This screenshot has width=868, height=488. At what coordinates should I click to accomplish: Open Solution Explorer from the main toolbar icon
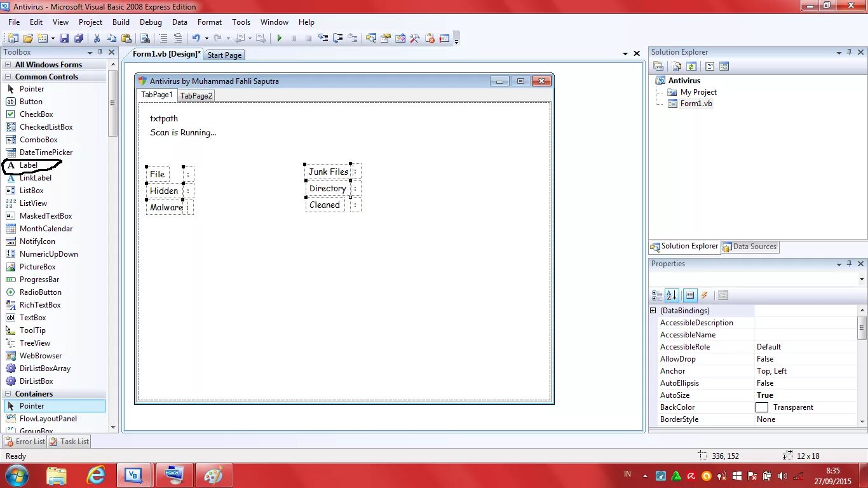[370, 38]
